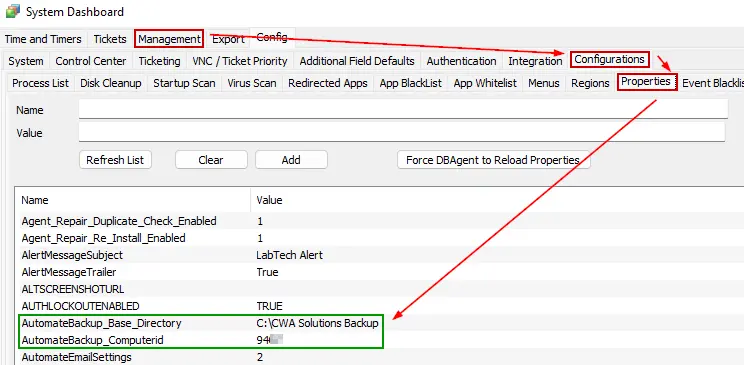Screen dimensions: 744x365
Task: Select the ALTSCREENSHOTURL property
Action: [x=380, y=289]
